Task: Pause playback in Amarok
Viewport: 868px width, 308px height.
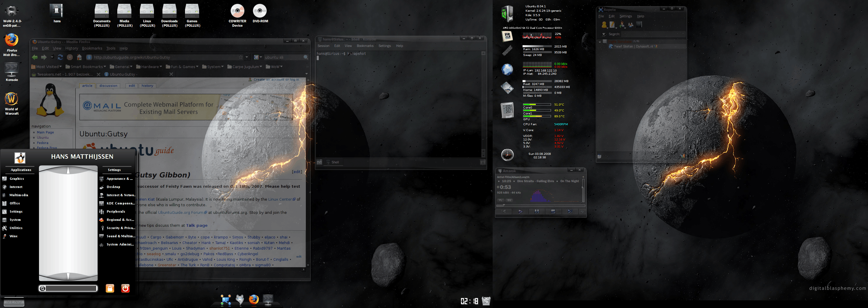Action: click(x=536, y=211)
